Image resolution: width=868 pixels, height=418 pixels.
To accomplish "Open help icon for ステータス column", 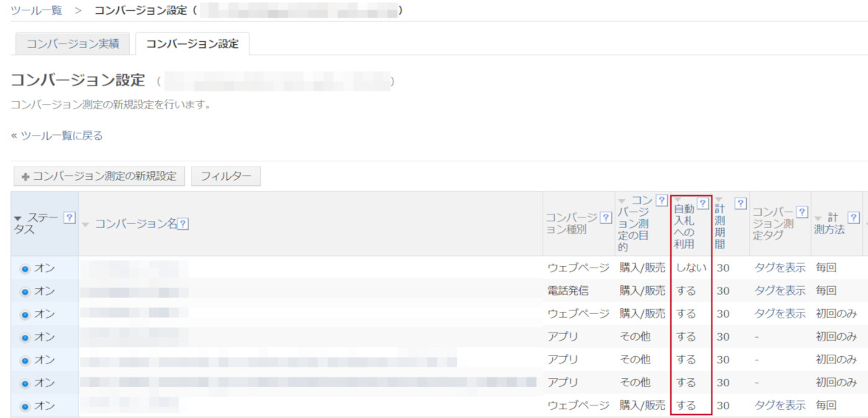I will (x=69, y=218).
